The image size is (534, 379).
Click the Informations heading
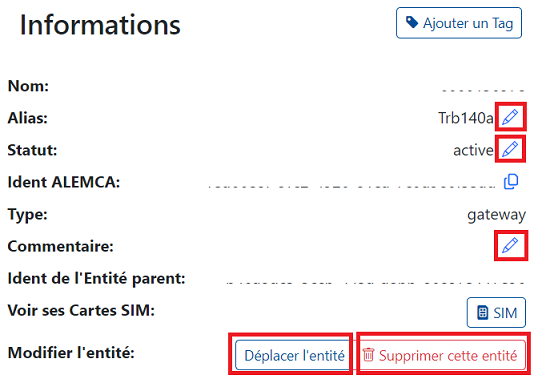[100, 25]
